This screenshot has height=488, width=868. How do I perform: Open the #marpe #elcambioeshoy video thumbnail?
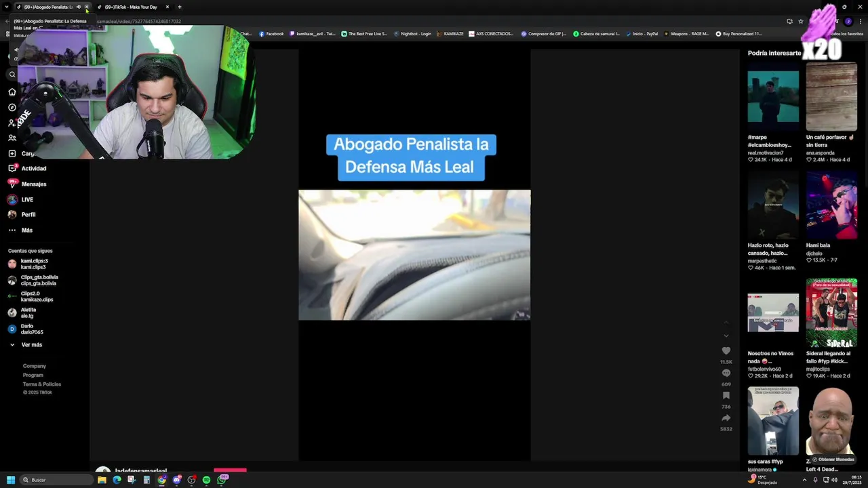click(773, 97)
